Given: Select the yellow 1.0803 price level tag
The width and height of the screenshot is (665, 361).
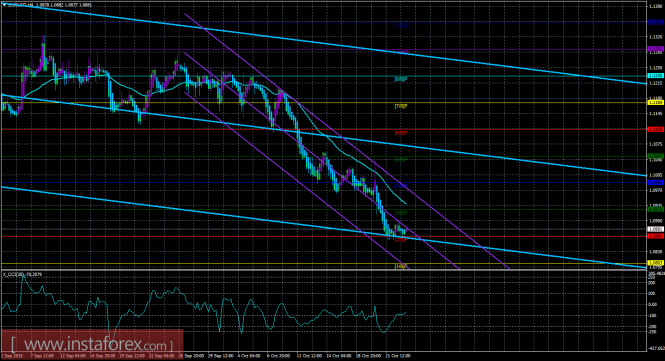Looking at the screenshot, I should (x=656, y=263).
